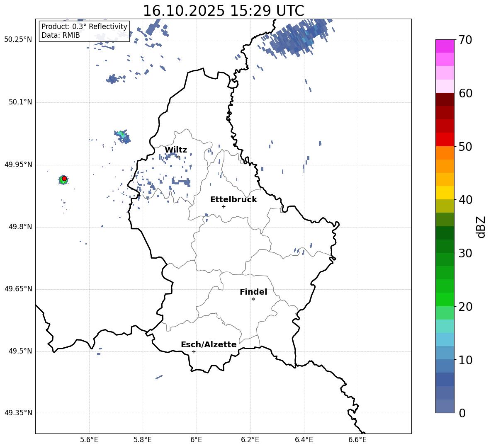Click the 5.6°E longitude tick label
This screenshot has height=448, width=491.
click(89, 440)
